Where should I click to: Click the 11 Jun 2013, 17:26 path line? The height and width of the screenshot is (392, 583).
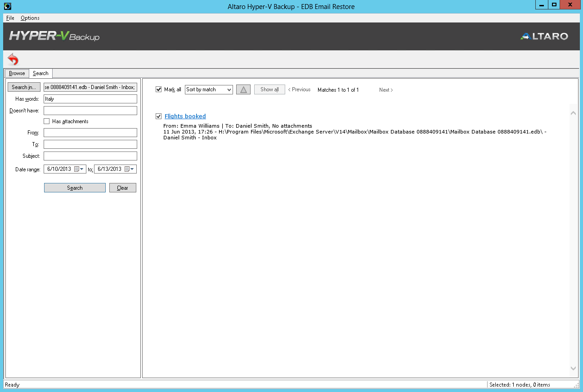coord(355,132)
